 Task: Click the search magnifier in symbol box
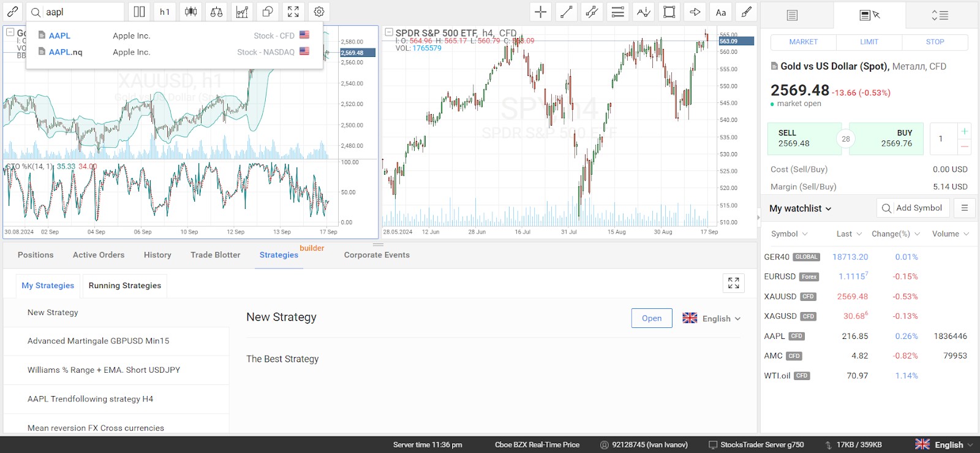point(36,12)
